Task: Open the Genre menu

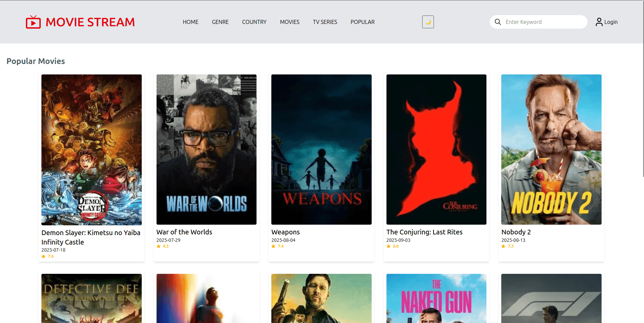Action: tap(220, 22)
